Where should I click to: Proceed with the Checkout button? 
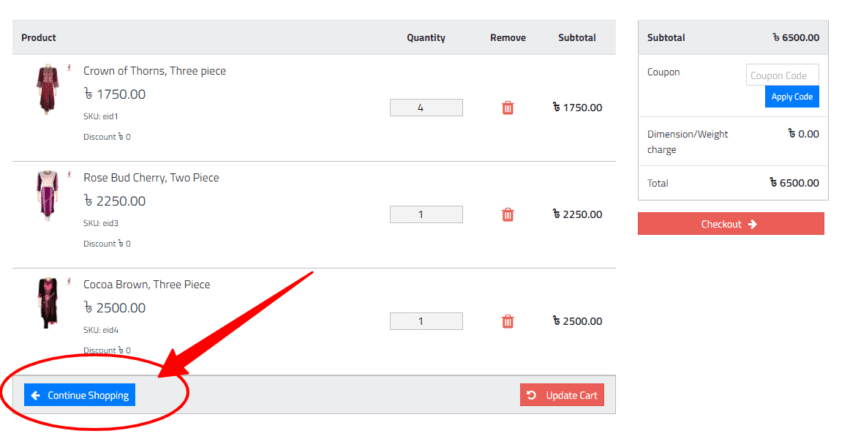click(x=731, y=224)
